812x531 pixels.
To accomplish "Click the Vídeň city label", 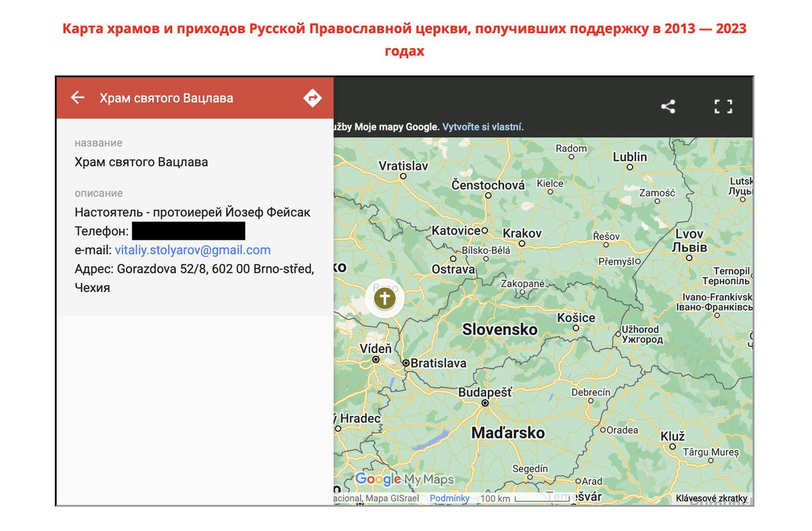I will point(376,349).
